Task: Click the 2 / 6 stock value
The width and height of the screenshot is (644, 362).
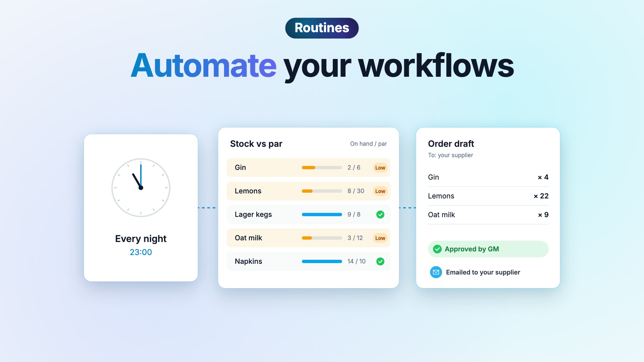Action: coord(354,168)
